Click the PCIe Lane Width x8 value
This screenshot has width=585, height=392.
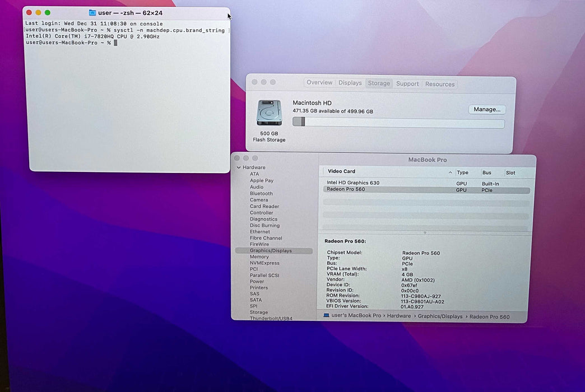(x=405, y=269)
